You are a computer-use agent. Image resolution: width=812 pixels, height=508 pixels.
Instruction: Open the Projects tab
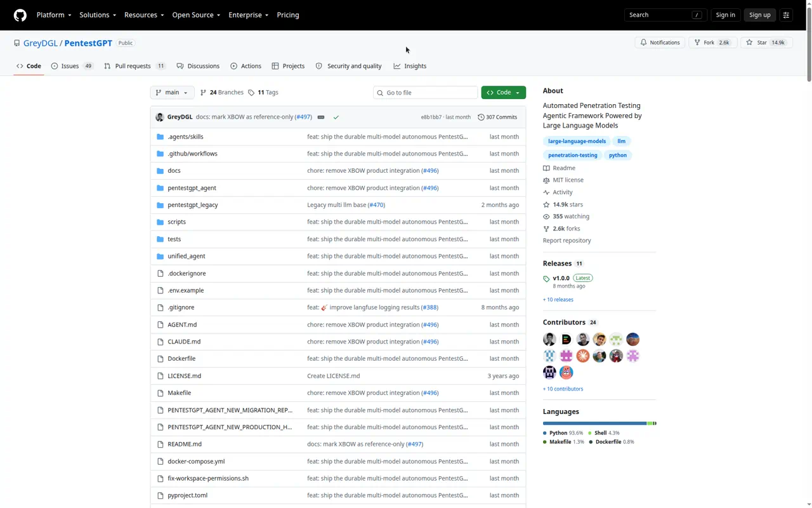(x=288, y=66)
